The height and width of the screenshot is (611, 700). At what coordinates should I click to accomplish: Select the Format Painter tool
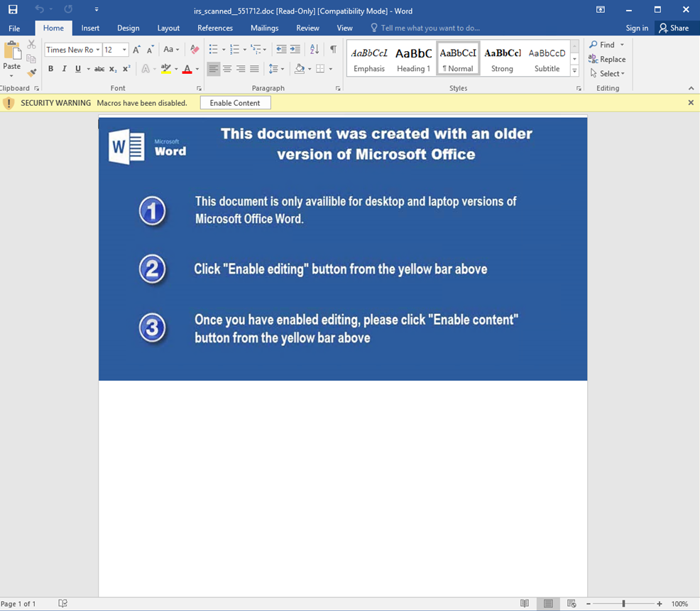(31, 72)
